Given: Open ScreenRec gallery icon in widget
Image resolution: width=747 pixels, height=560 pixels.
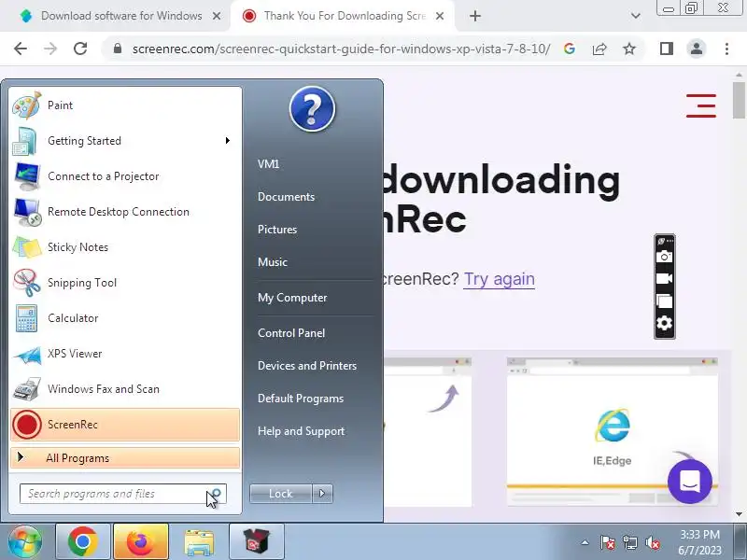Looking at the screenshot, I should [x=664, y=301].
